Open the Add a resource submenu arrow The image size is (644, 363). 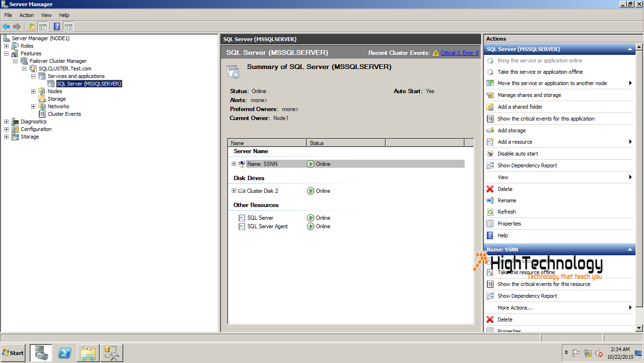pos(630,142)
